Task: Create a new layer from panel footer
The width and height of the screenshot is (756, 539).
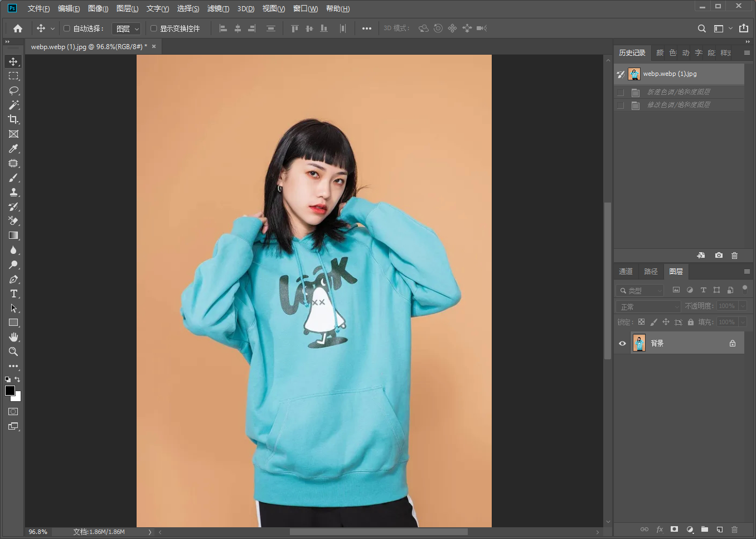Action: (720, 529)
